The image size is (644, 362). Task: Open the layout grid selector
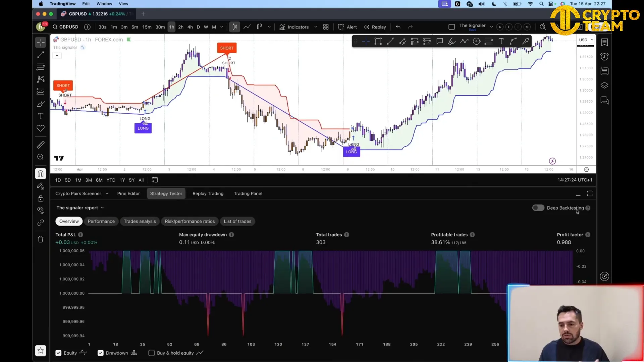[326, 27]
